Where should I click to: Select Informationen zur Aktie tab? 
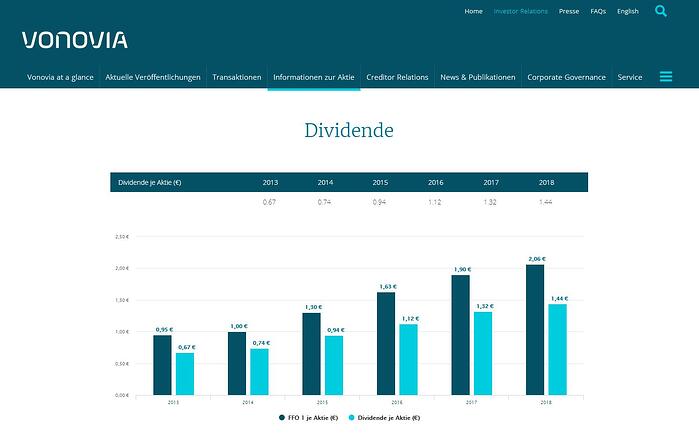(x=314, y=77)
